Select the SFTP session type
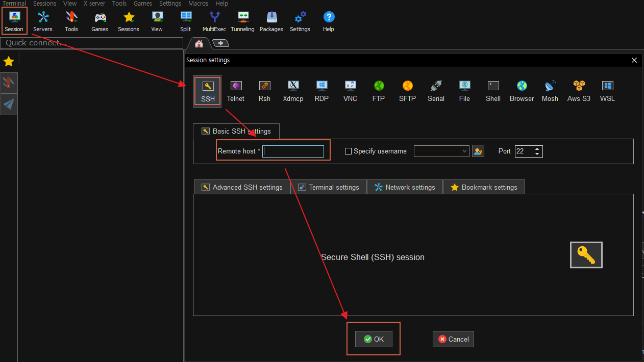 pos(407,92)
